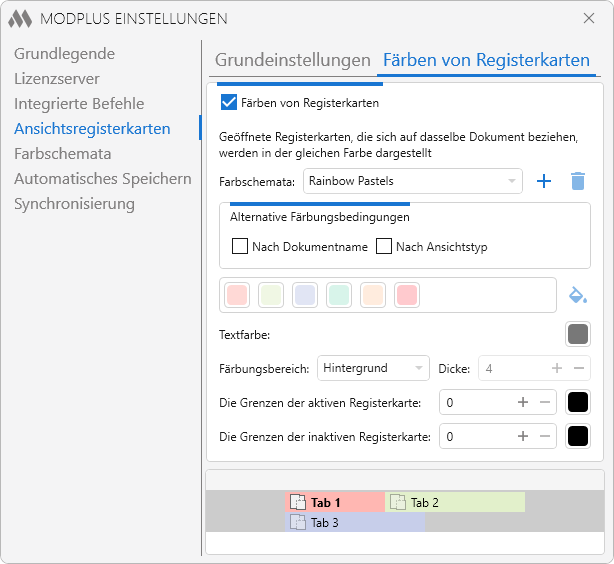Select the Tab 3 preview tab
Viewport: 614px width, 564px height.
(355, 522)
